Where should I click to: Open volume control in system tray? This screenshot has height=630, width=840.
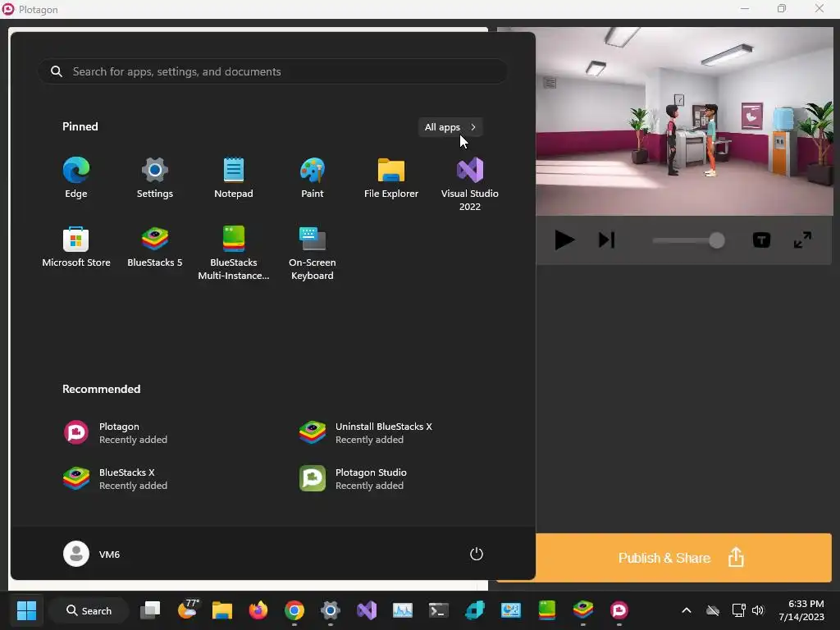tap(757, 610)
